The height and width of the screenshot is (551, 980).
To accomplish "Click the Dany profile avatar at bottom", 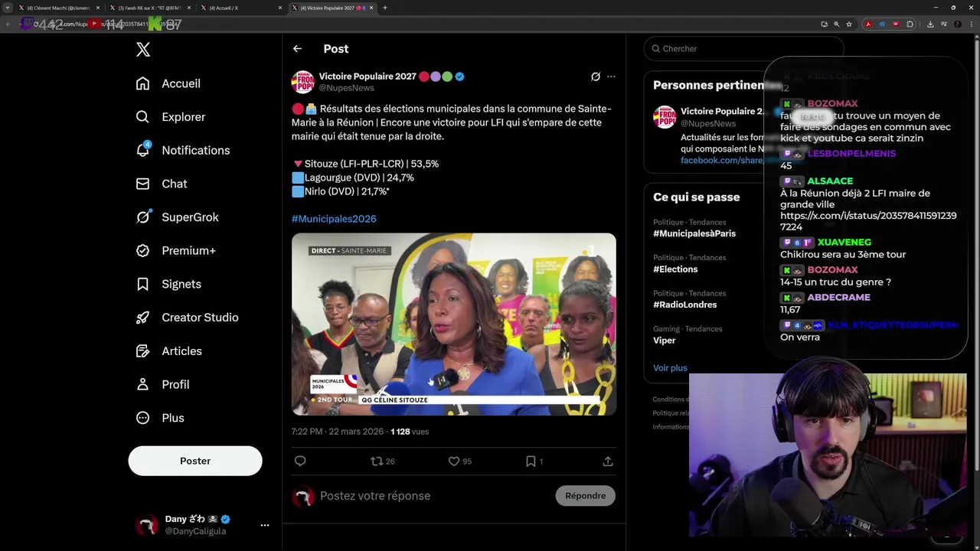I will click(147, 525).
